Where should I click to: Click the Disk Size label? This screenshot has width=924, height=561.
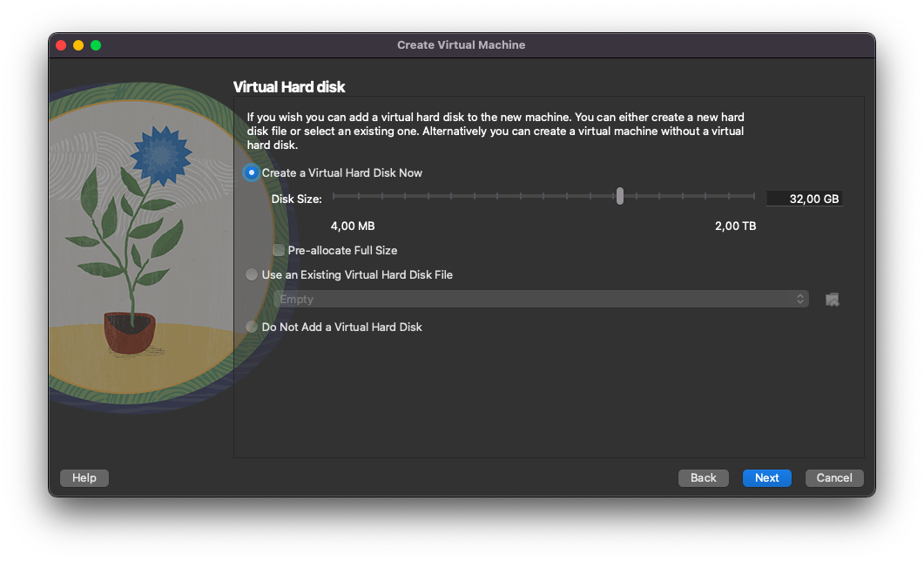[x=296, y=199]
